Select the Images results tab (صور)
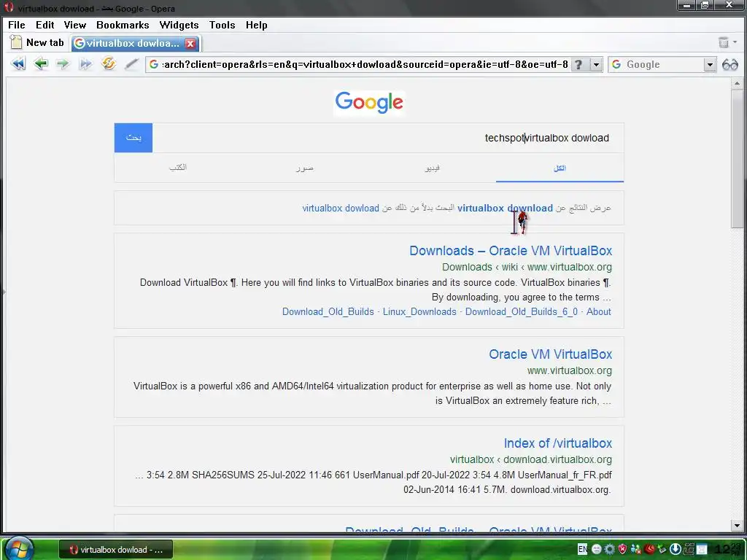Viewport: 747px width, 560px height. click(x=304, y=168)
